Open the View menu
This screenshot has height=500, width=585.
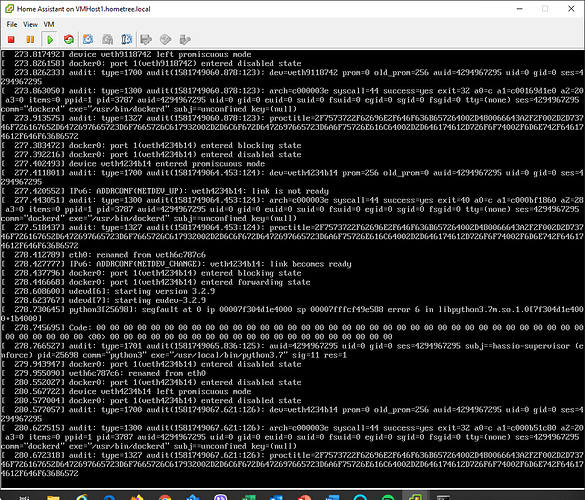30,24
